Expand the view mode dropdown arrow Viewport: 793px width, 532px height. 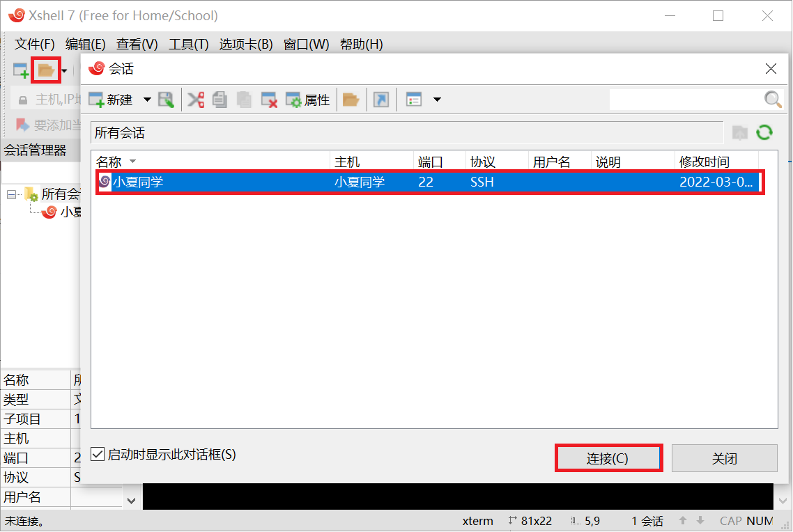437,100
